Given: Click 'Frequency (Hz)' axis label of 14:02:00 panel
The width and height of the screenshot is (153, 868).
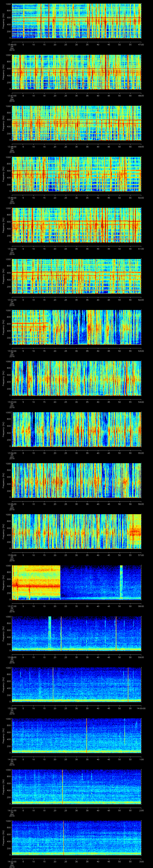Looking at the screenshot, I should [x=4, y=838].
